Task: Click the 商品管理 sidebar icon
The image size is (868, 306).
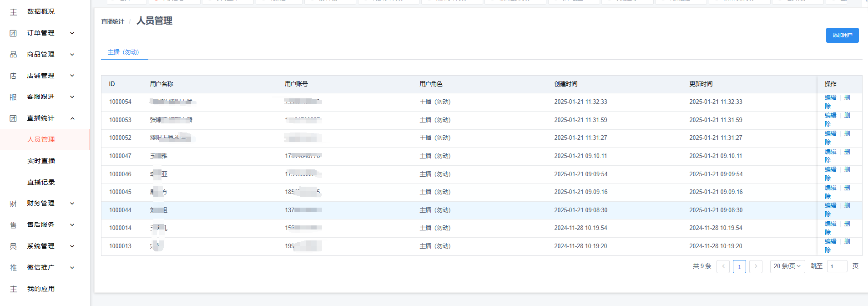Action: click(13, 55)
